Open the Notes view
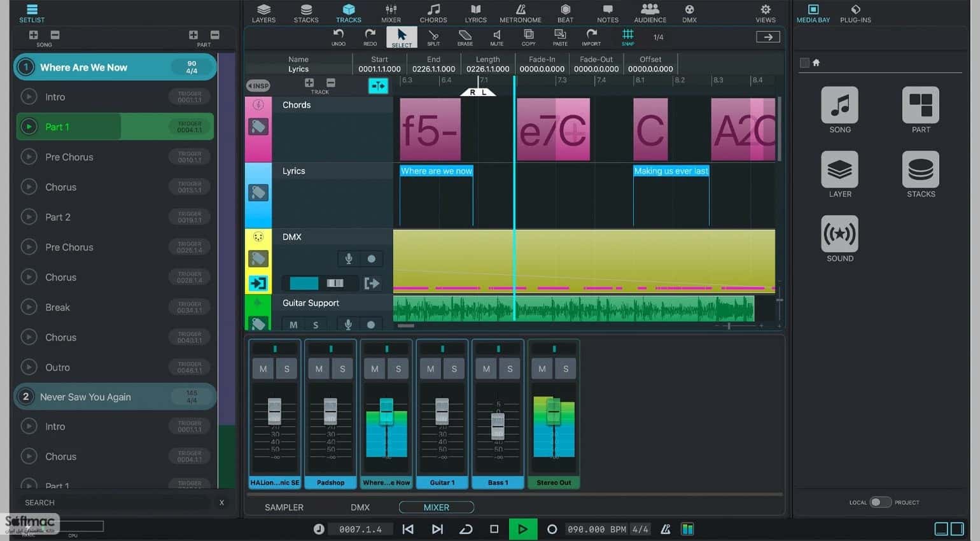Image resolution: width=980 pixels, height=541 pixels. [x=608, y=13]
